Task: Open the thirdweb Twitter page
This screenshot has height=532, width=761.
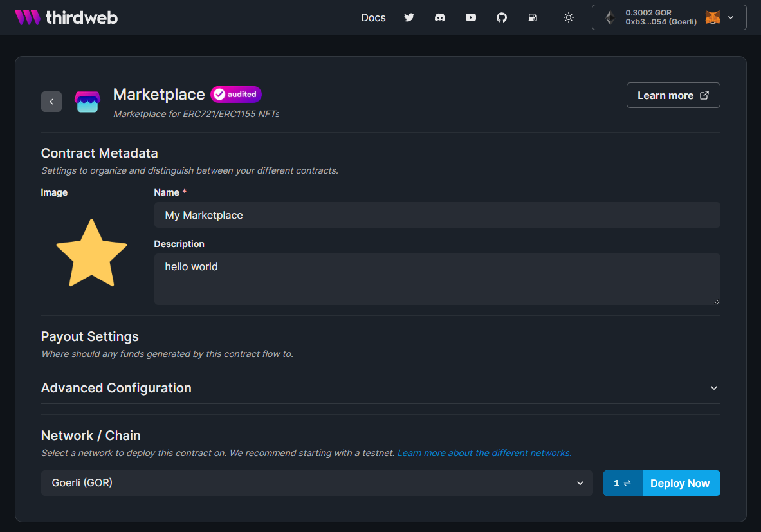Action: pos(409,17)
